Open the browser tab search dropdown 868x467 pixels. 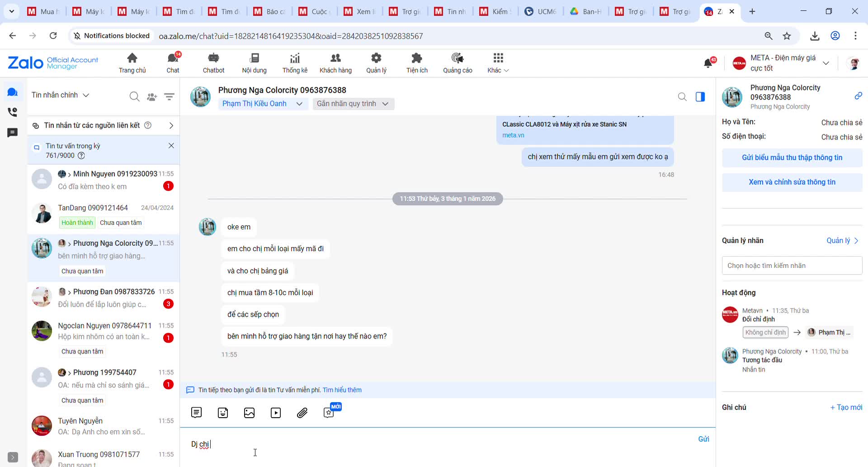(11, 11)
